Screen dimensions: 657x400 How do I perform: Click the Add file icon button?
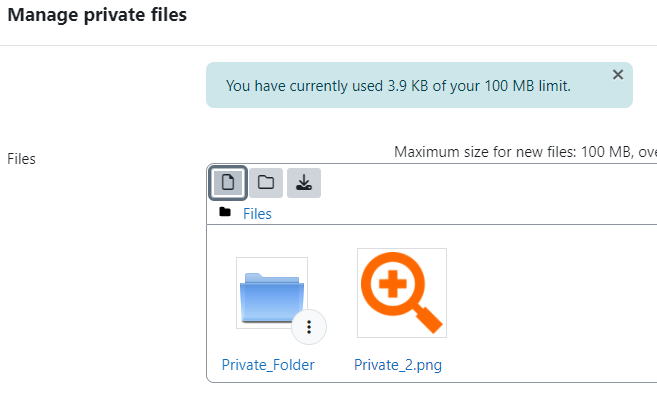[x=228, y=183]
